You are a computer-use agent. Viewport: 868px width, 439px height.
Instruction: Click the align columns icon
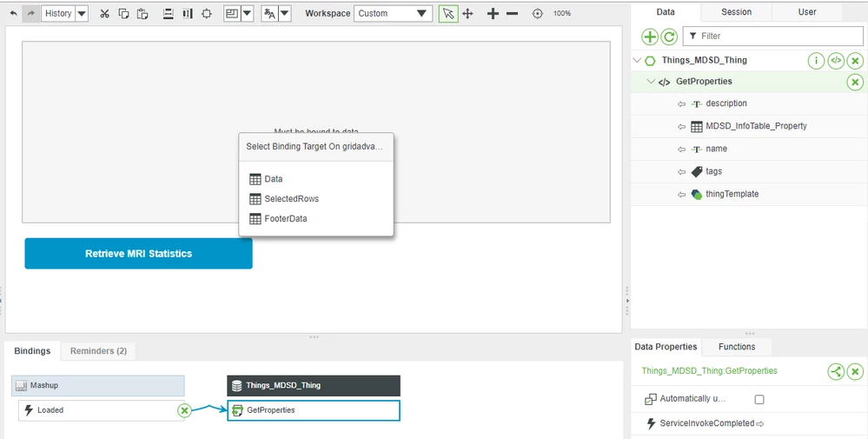(x=188, y=13)
